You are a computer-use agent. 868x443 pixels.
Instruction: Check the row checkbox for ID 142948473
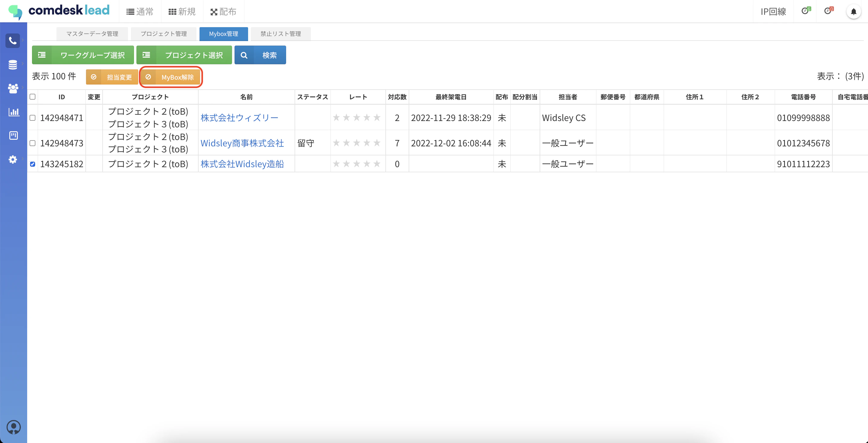(x=33, y=143)
